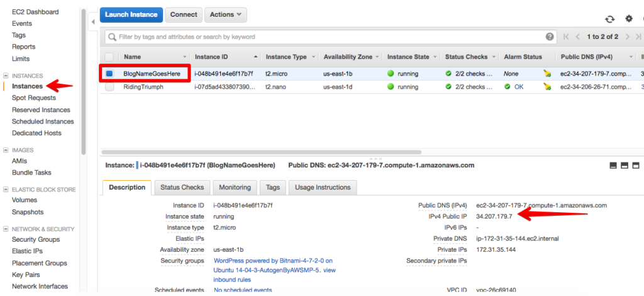Image resolution: width=644 pixels, height=296 pixels.
Task: Click green running status dot for BlogNameGoesHere
Action: point(391,74)
